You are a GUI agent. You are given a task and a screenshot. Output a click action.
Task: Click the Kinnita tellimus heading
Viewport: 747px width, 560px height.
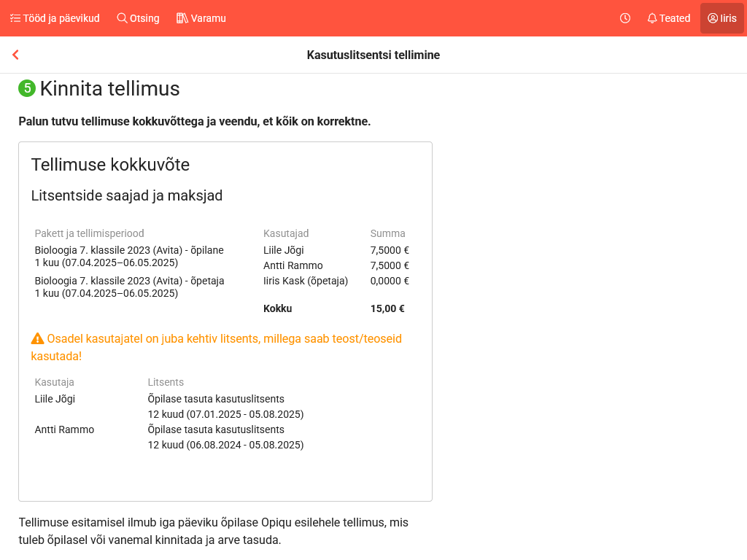(x=109, y=89)
